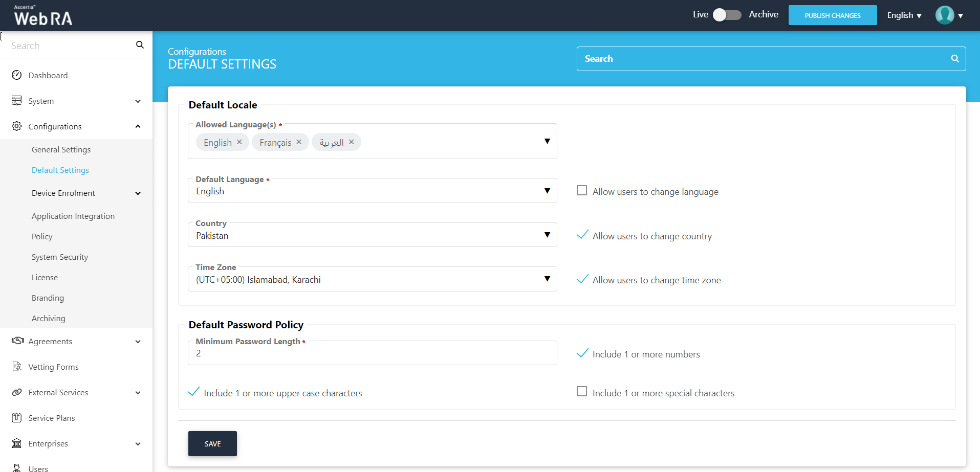Expand the Agreements chevron
The height and width of the screenshot is (472, 980).
(x=138, y=342)
